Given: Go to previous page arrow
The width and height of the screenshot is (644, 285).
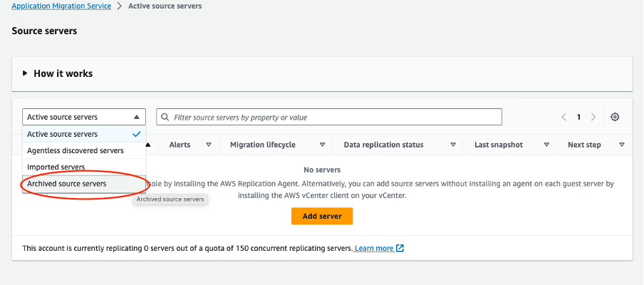Looking at the screenshot, I should [564, 117].
